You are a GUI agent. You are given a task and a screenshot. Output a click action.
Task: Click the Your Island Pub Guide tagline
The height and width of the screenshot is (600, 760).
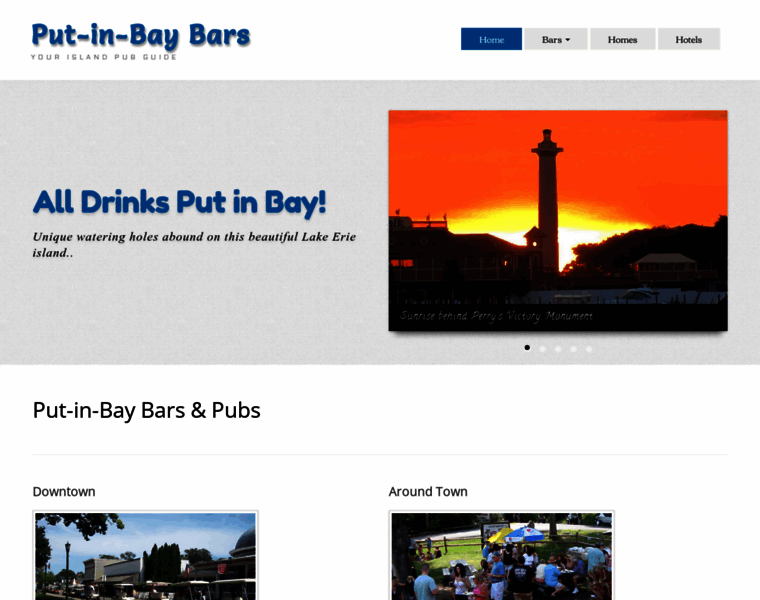coord(103,57)
